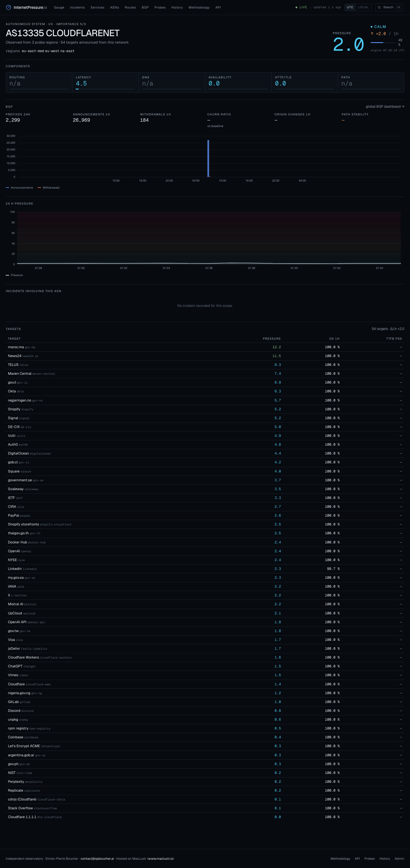410x868 pixels.
Task: Open the BGP nav item
Action: [145, 7]
